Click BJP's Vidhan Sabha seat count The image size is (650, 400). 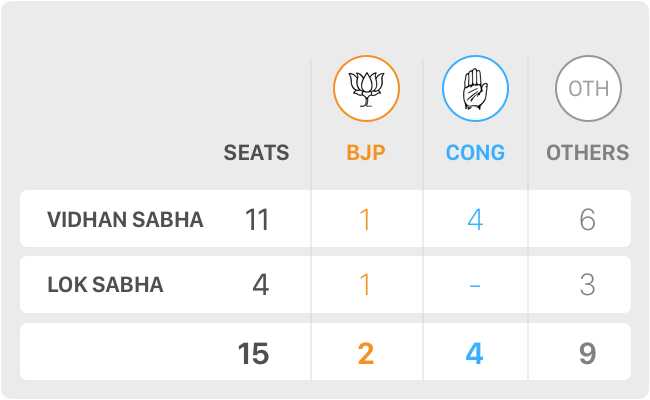click(365, 220)
